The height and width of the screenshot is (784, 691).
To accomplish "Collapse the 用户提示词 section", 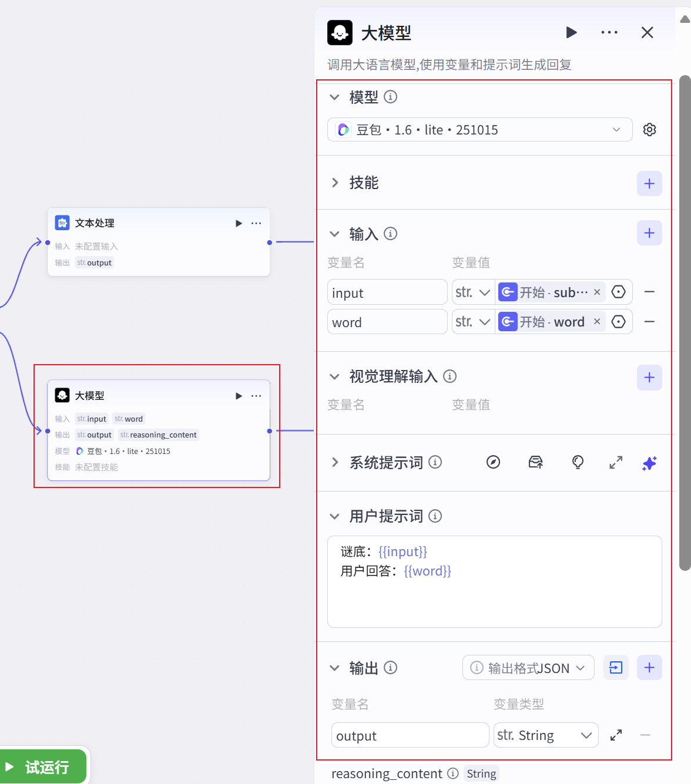I will point(335,517).
